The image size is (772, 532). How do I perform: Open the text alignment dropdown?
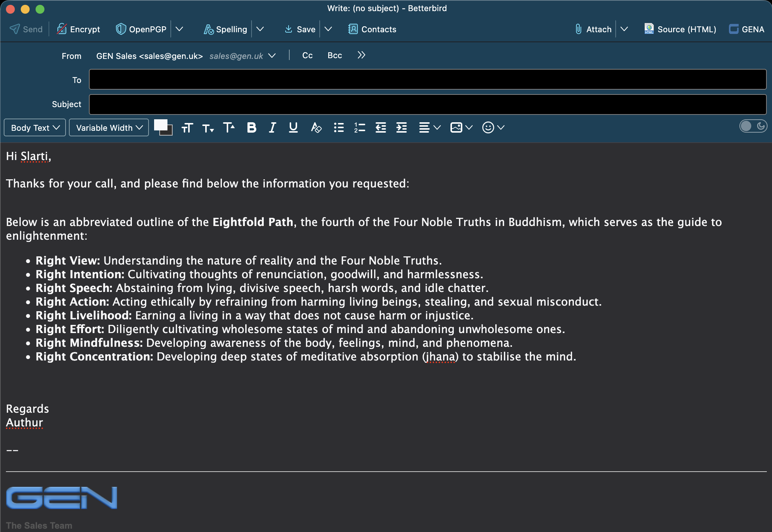(x=430, y=128)
